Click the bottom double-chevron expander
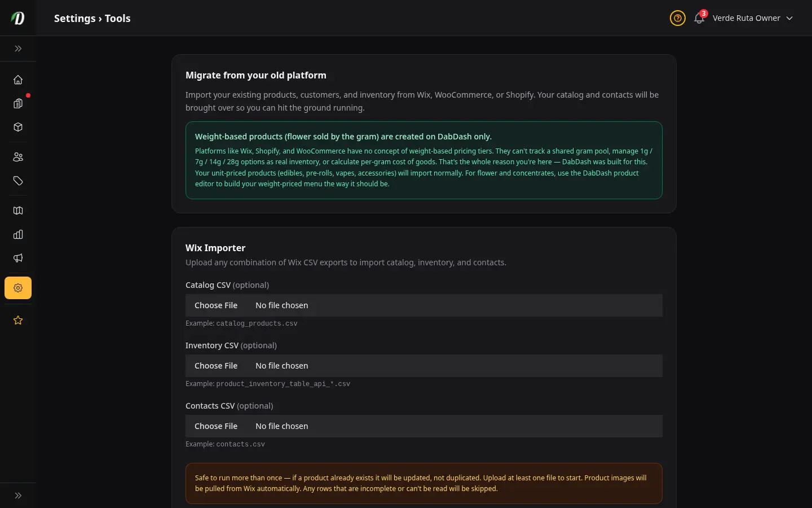This screenshot has width=812, height=508. [18, 496]
